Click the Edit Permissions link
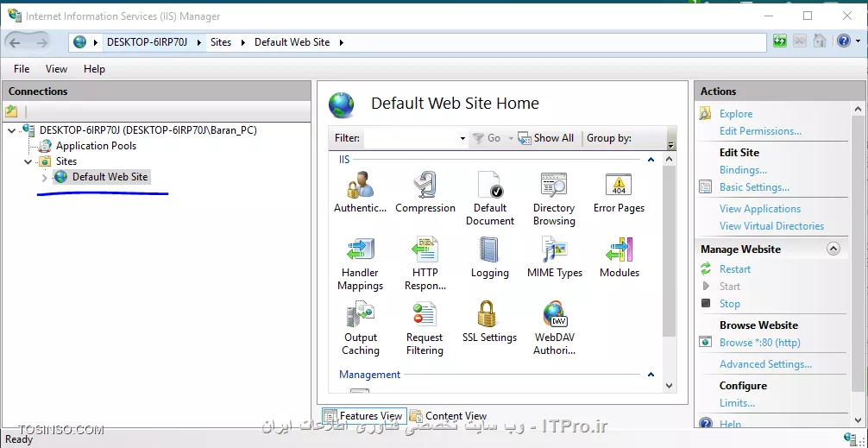 tap(760, 131)
